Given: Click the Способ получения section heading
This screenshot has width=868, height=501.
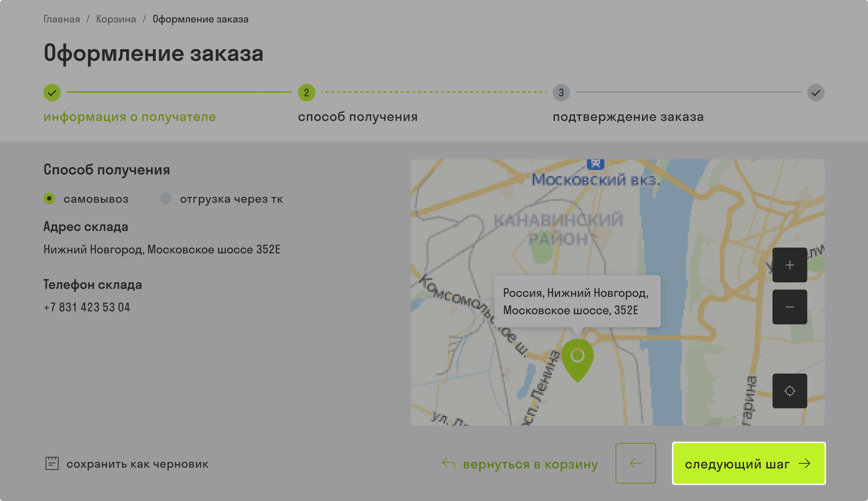Looking at the screenshot, I should [107, 170].
